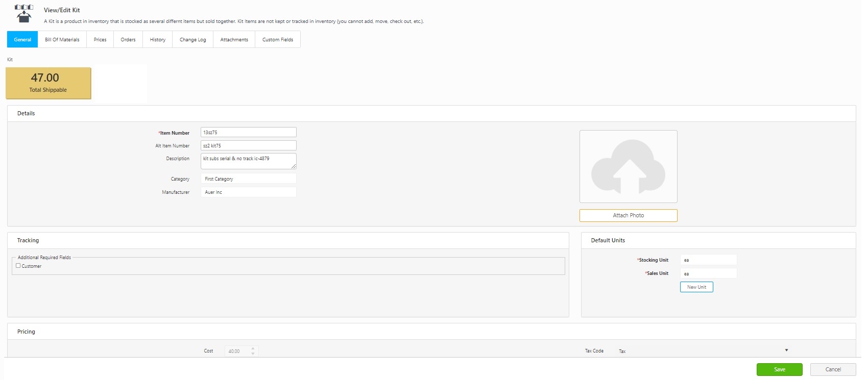Click into the Item Number field
Screen dimensions: 868x380
point(248,133)
